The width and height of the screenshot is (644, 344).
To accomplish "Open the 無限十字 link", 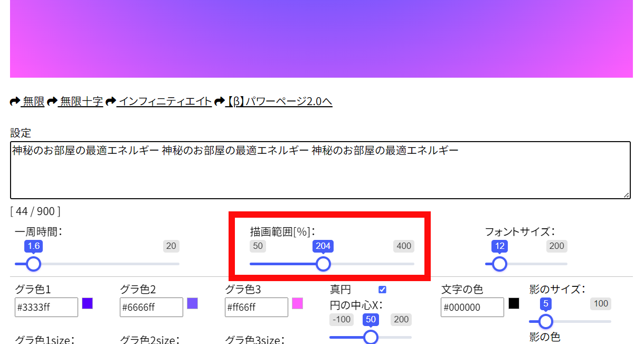I will pos(81,101).
